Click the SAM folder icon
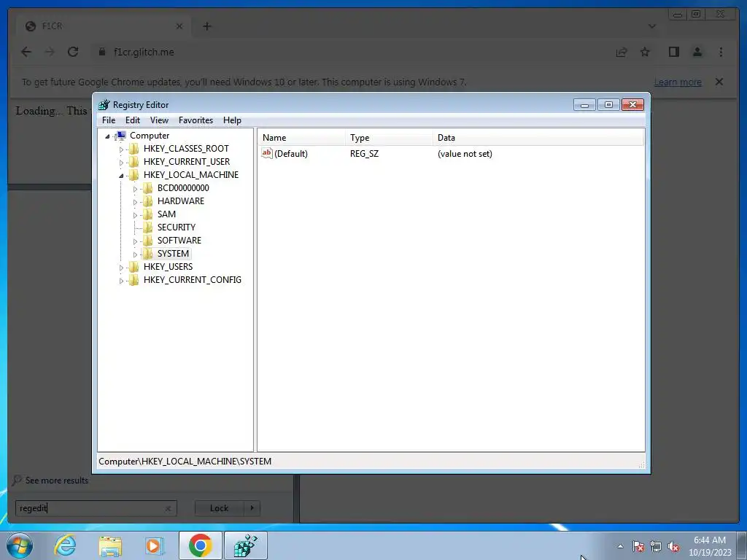 tap(147, 214)
